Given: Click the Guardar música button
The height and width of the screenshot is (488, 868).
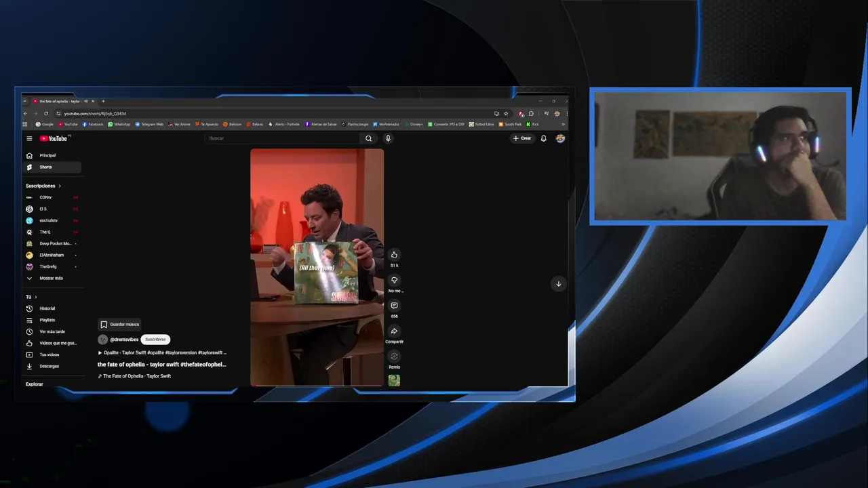Looking at the screenshot, I should (119, 325).
